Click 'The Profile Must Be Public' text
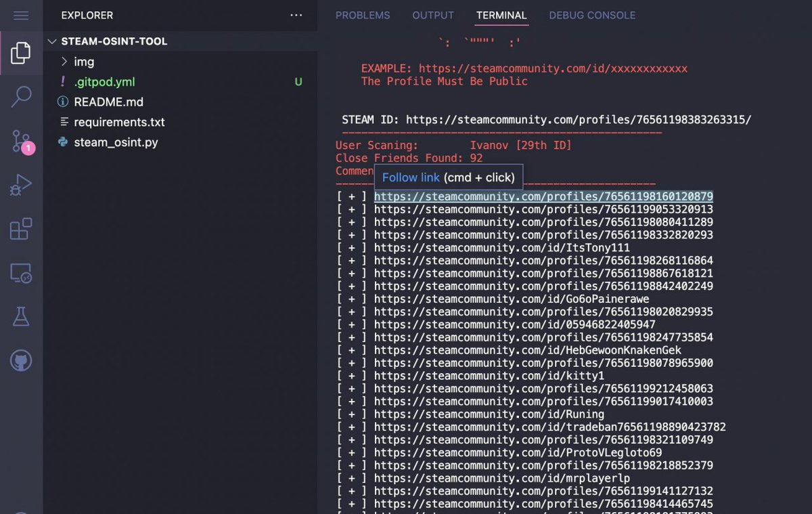 point(445,81)
